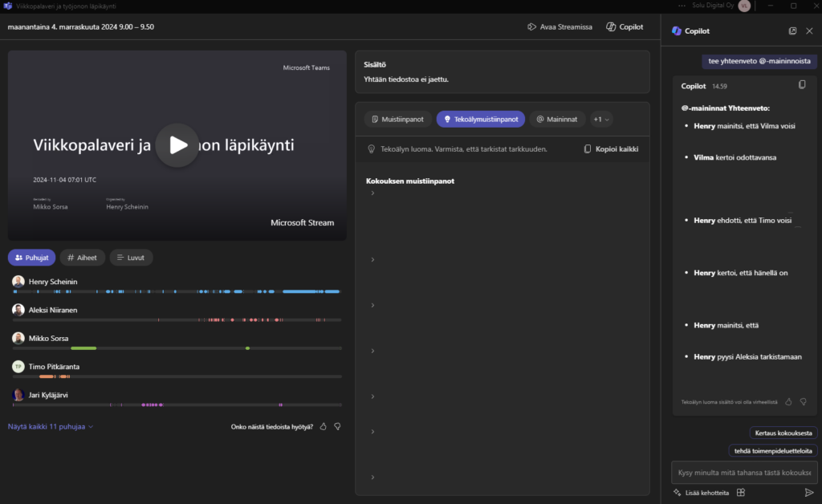Copy the Copilot response to clipboard
This screenshot has height=504, width=822.
click(x=802, y=85)
